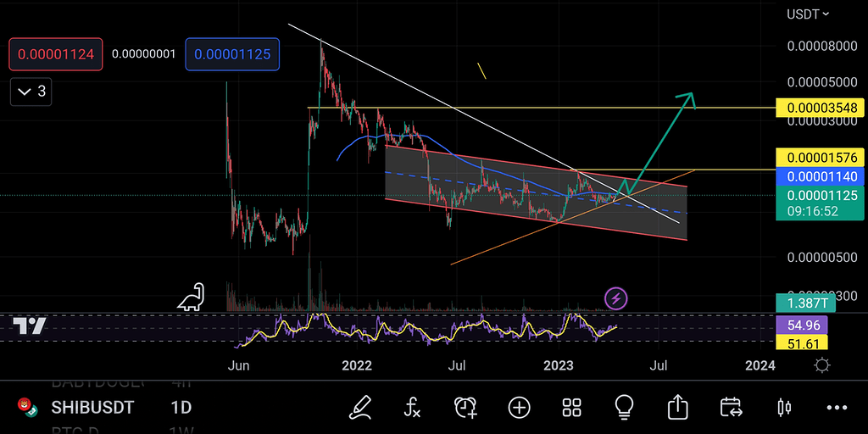Viewport: 868px width, 434px height.
Task: Open the three-dots more menu
Action: [x=837, y=408]
